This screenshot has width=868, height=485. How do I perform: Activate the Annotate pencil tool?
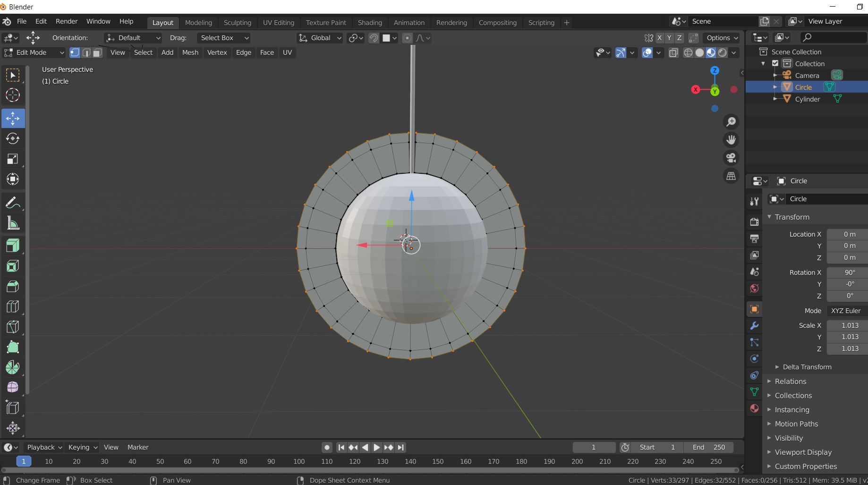13,203
